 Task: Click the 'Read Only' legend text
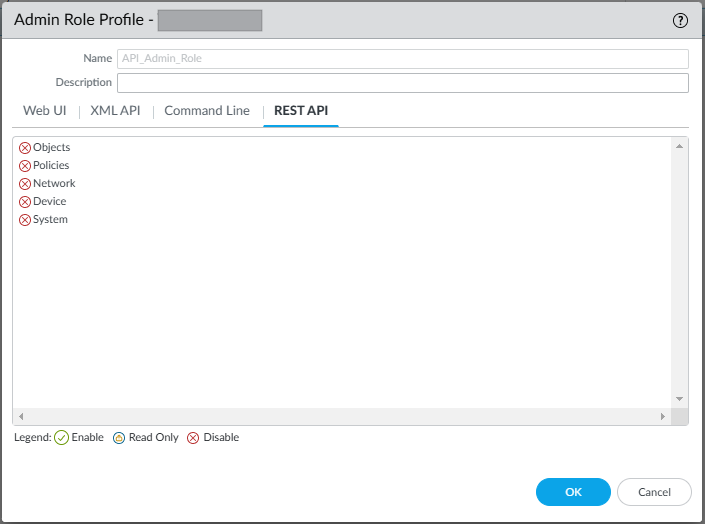153,438
